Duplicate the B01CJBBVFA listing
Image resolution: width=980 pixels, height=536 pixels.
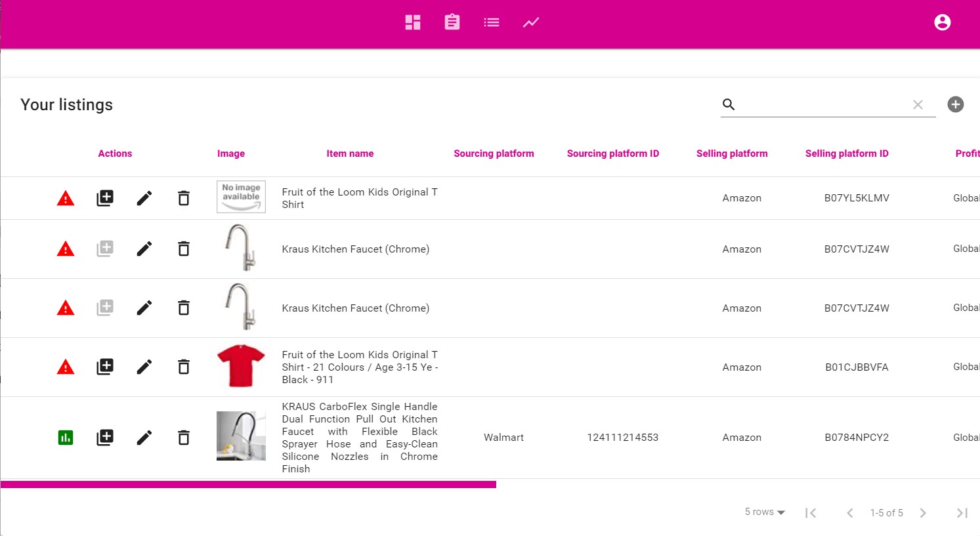(105, 367)
